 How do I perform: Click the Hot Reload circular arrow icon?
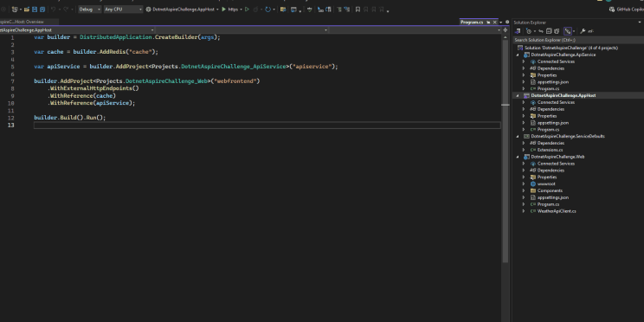click(267, 10)
